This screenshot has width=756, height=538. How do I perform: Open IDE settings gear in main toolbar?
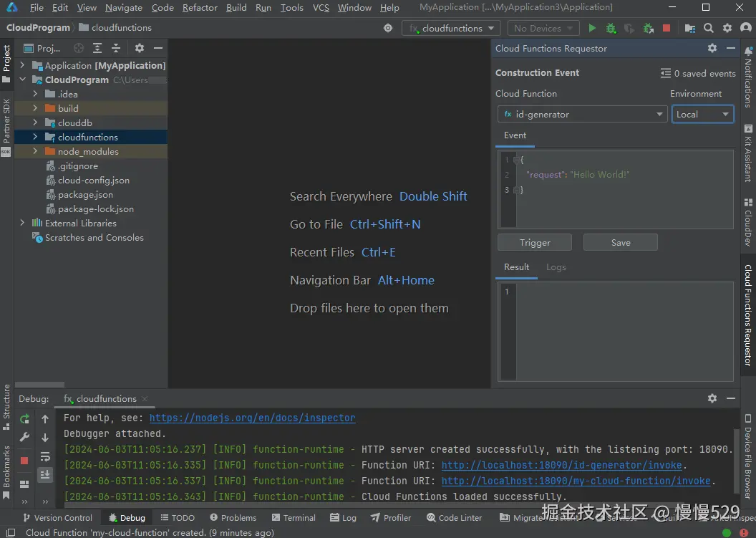point(727,28)
